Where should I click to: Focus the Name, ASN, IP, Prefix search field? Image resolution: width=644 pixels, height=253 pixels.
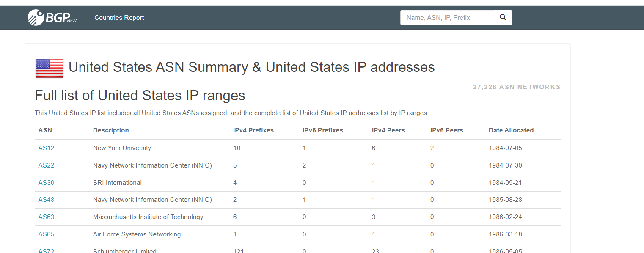(x=447, y=18)
